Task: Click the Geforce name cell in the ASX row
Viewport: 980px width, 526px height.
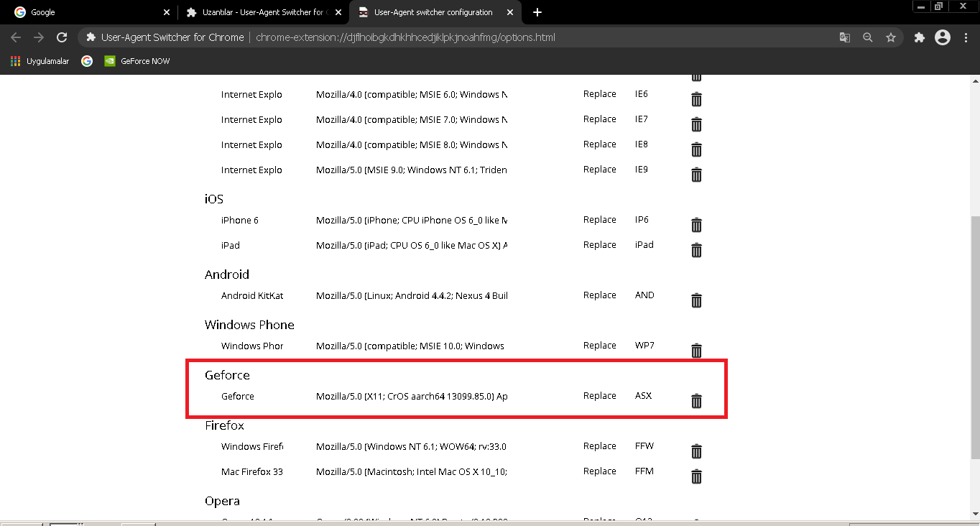Action: point(238,396)
